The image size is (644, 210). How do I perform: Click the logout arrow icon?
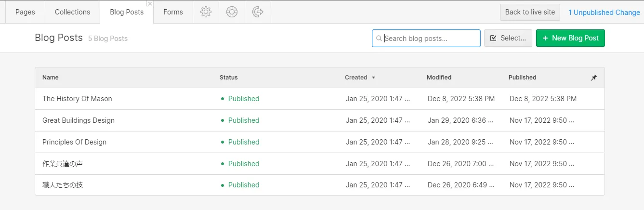tap(258, 12)
